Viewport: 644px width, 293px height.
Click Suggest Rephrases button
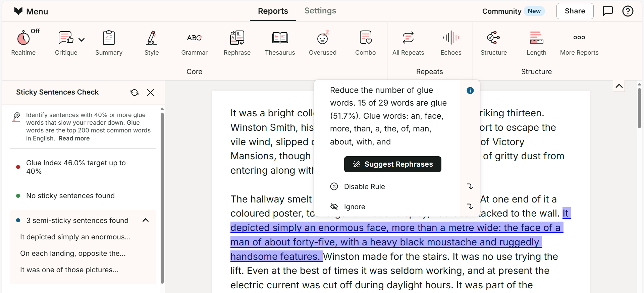(392, 164)
